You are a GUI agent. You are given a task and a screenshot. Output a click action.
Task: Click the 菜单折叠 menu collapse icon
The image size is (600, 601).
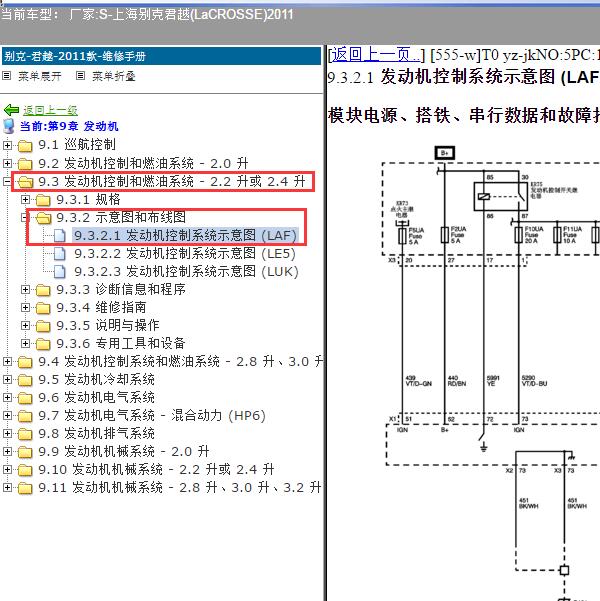tap(80, 76)
